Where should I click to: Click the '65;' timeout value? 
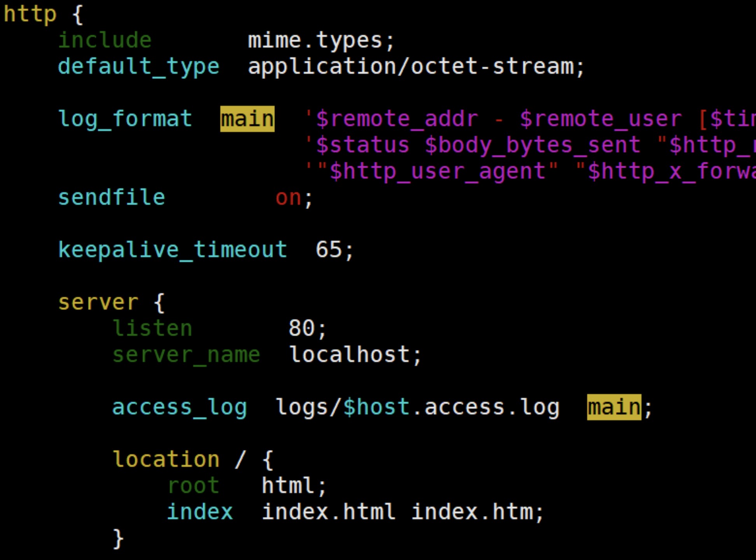[335, 250]
